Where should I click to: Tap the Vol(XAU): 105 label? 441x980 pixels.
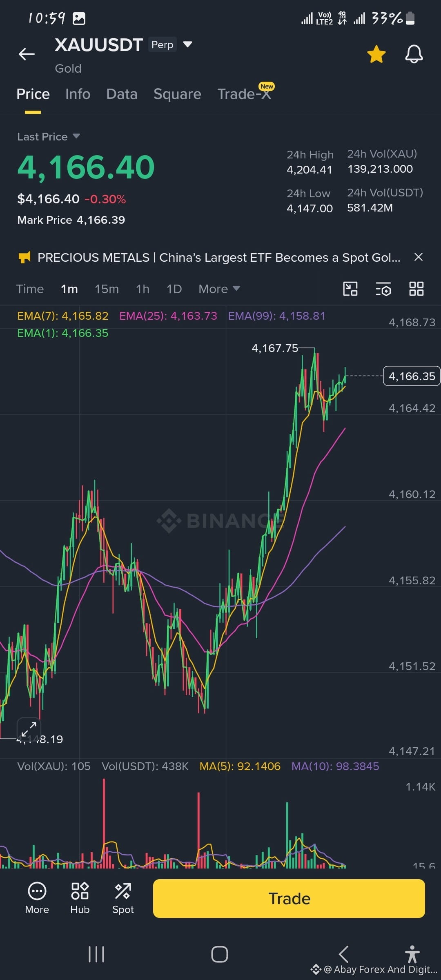tap(54, 766)
